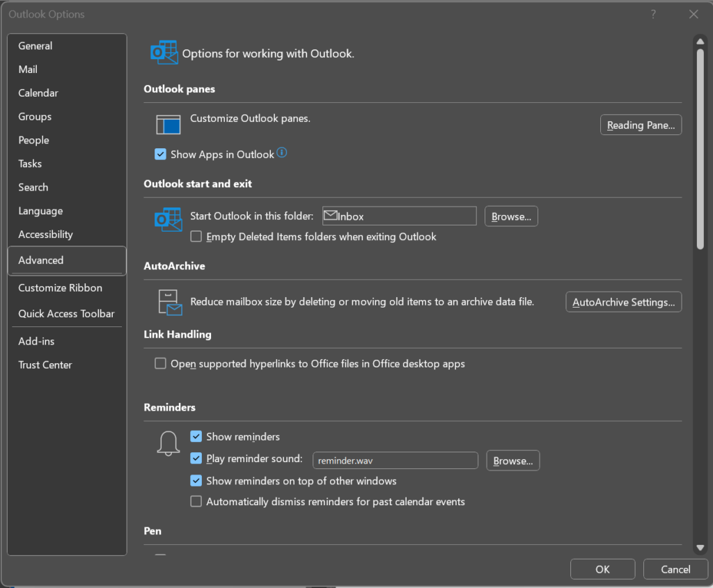713x588 pixels.
Task: Open the Accessibility options category
Action: pyautogui.click(x=67, y=235)
